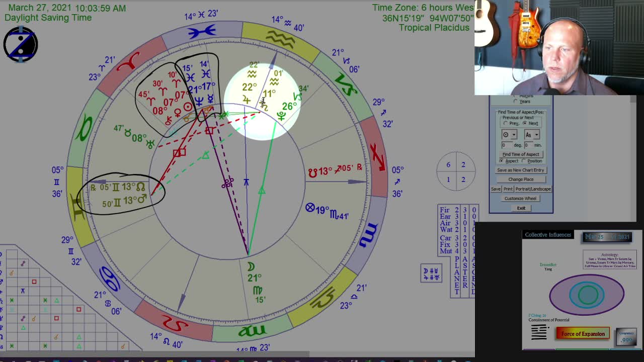The image size is (644, 362).
Task: Click the Daylight Saving Time label
Action: (x=48, y=18)
